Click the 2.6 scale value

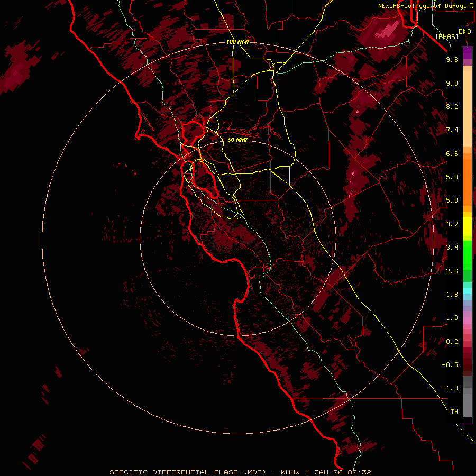click(452, 271)
